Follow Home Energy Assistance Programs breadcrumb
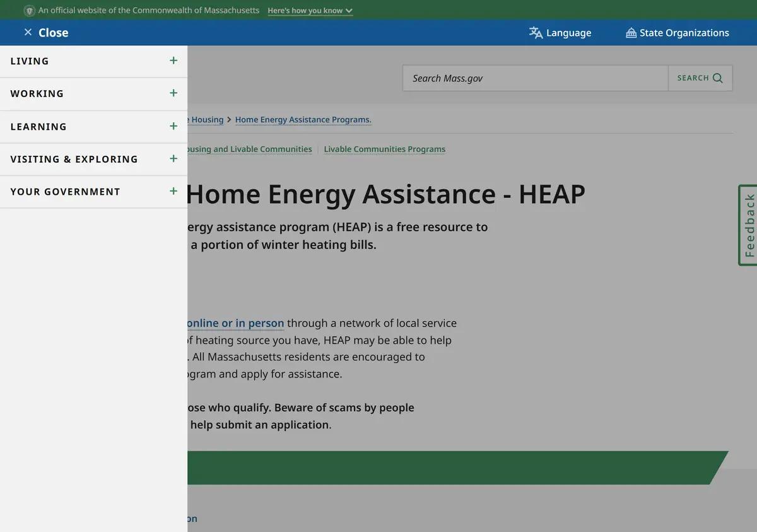Image resolution: width=757 pixels, height=532 pixels. coord(303,120)
